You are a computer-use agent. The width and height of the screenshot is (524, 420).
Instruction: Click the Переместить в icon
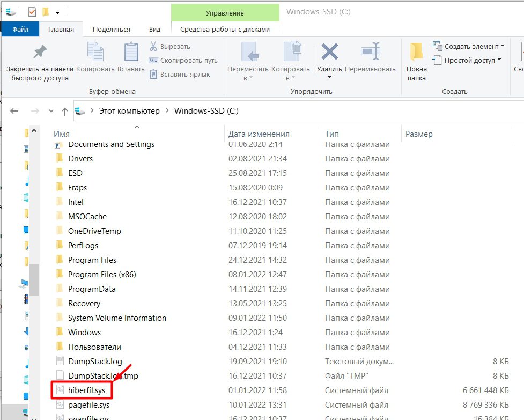click(249, 52)
